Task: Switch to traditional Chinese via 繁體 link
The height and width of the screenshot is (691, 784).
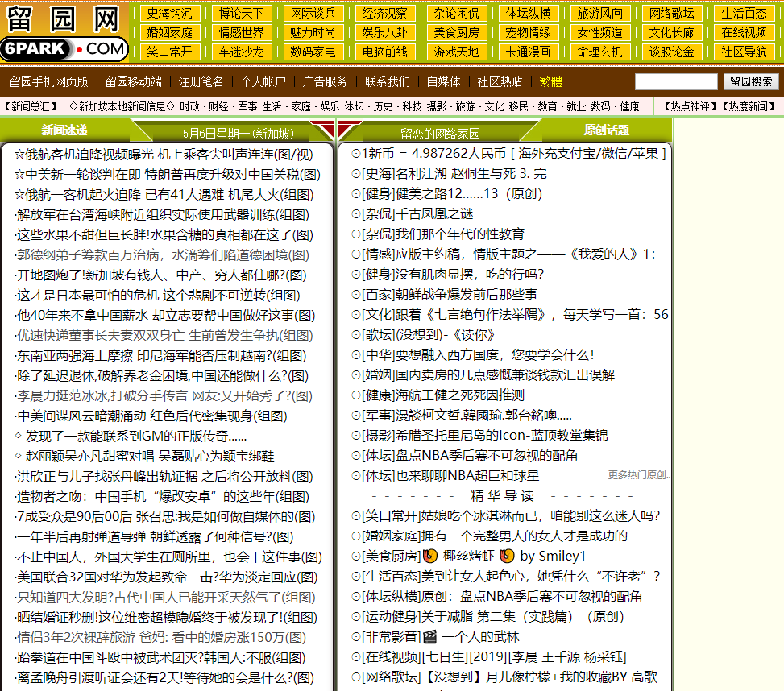Action: (550, 82)
